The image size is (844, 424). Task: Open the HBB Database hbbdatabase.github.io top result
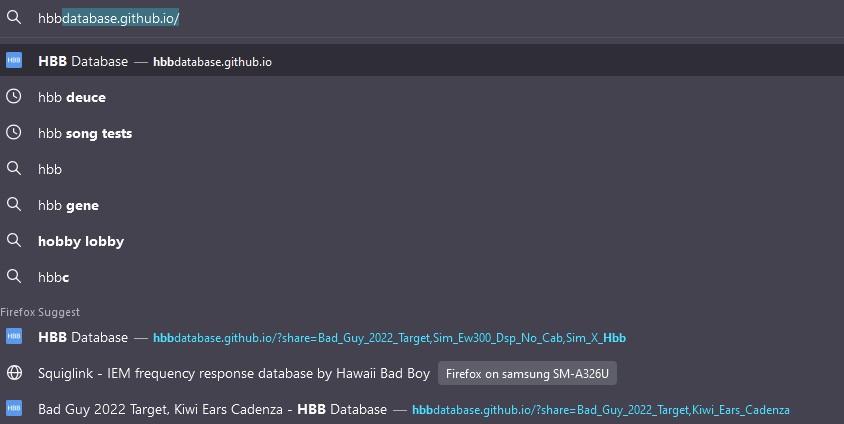pos(422,60)
